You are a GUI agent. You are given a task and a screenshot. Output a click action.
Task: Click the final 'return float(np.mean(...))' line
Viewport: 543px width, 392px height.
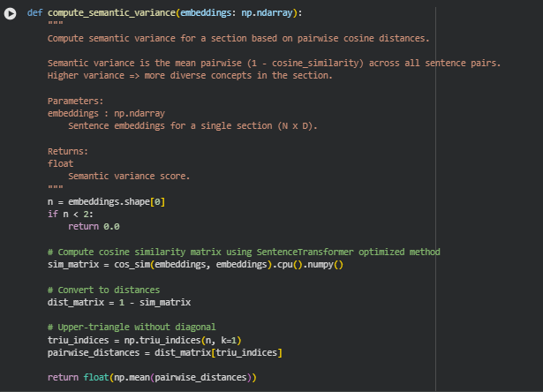[x=151, y=378]
